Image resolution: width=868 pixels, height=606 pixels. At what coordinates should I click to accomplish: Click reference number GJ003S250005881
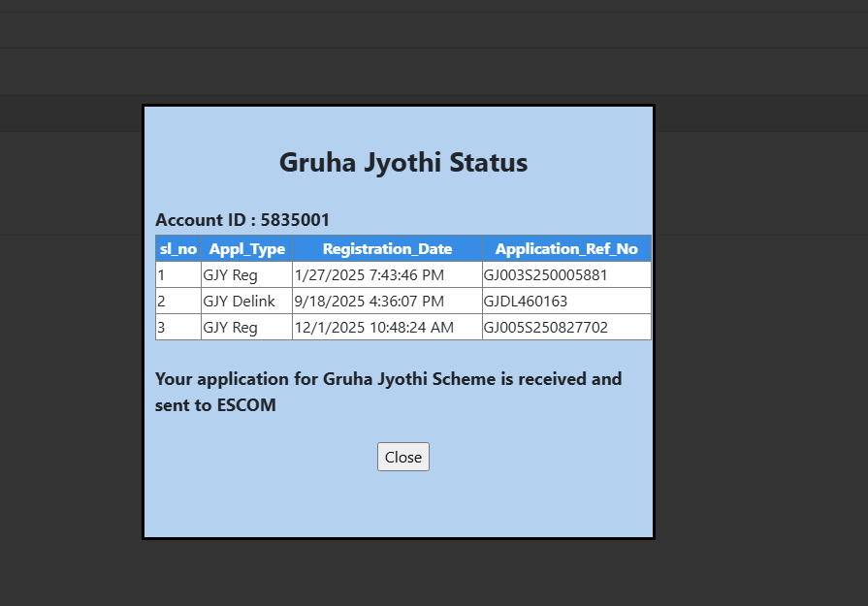pyautogui.click(x=546, y=275)
